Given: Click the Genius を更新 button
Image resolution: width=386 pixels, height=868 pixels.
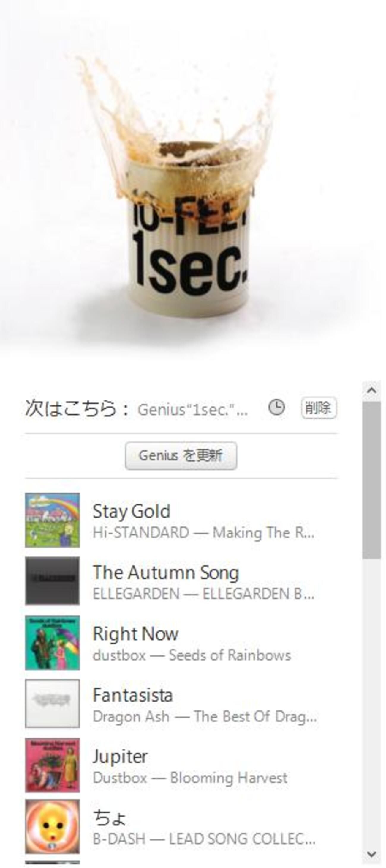Looking at the screenshot, I should (181, 456).
